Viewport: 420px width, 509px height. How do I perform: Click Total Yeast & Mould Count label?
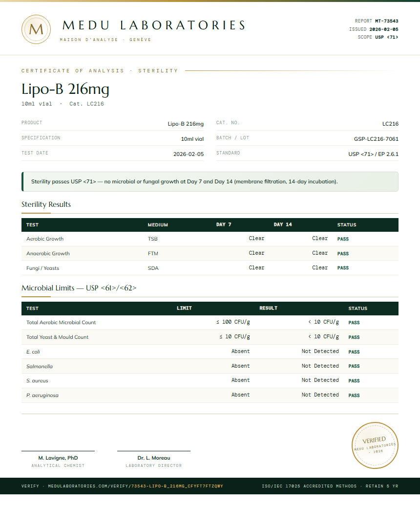tap(57, 337)
